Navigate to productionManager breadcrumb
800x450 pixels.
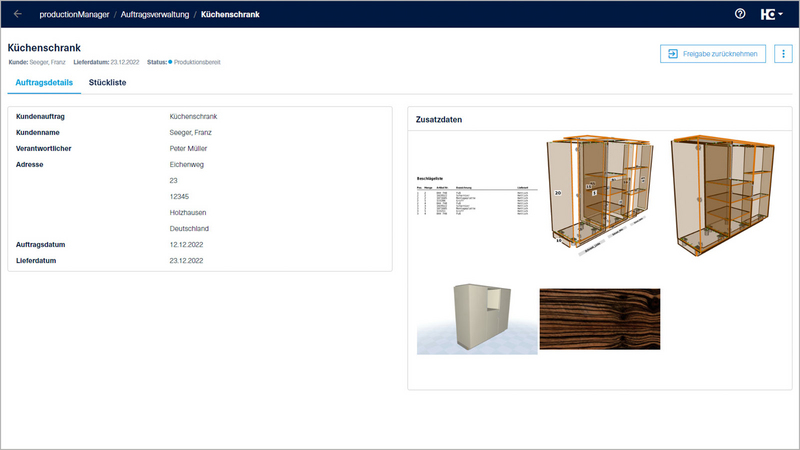74,14
